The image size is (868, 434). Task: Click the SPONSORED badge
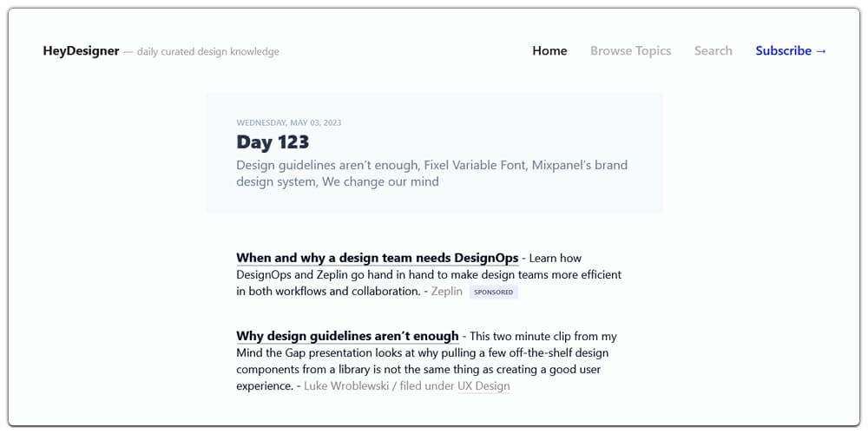click(x=493, y=293)
